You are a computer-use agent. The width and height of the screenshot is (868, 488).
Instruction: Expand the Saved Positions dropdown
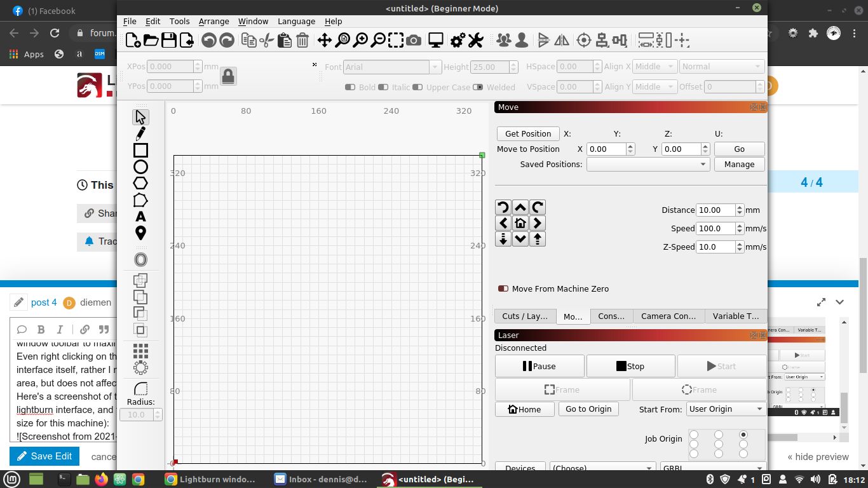(648, 164)
